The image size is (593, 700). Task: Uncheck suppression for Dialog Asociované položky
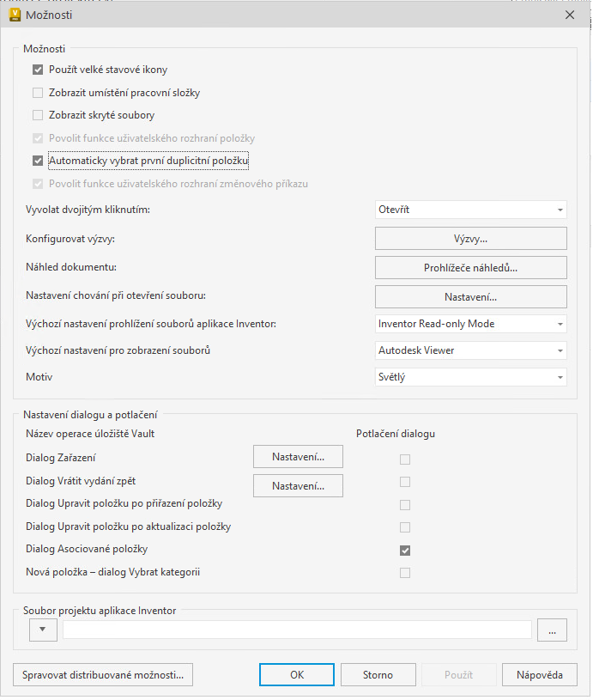[x=405, y=551]
